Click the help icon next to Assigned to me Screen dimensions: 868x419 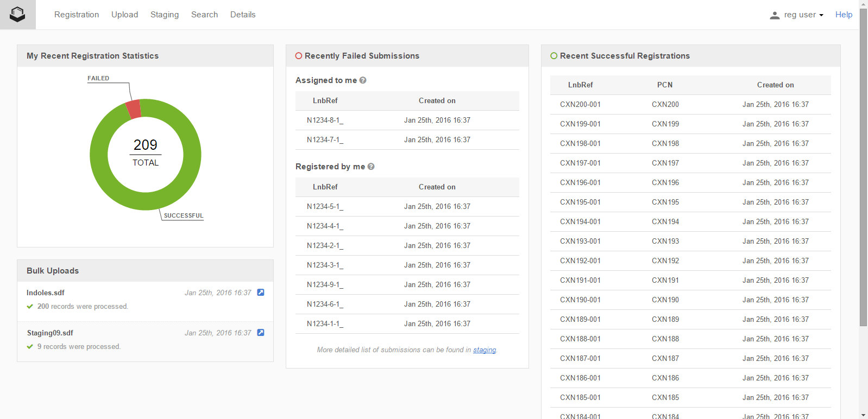click(x=363, y=80)
